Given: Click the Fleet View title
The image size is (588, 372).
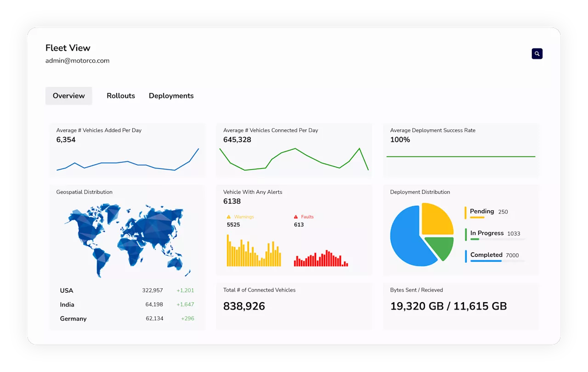Looking at the screenshot, I should tap(68, 48).
